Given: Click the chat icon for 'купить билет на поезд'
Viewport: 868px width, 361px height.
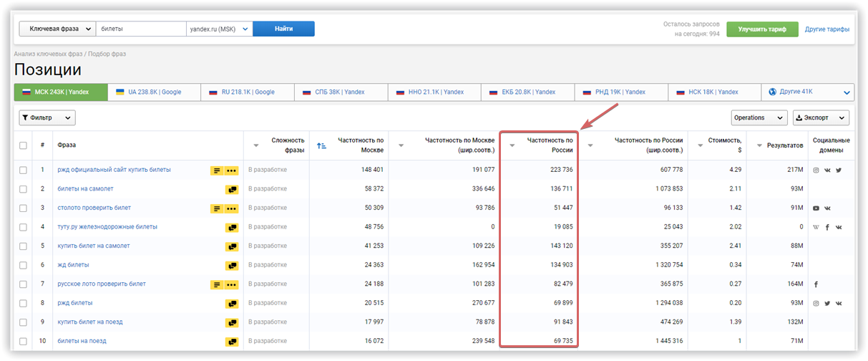Looking at the screenshot, I should coord(231,322).
